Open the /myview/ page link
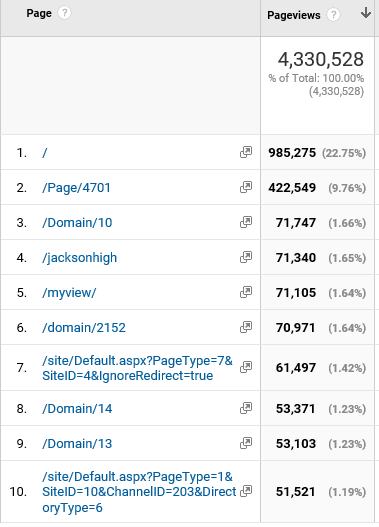This screenshot has height=527, width=379. click(x=69, y=293)
